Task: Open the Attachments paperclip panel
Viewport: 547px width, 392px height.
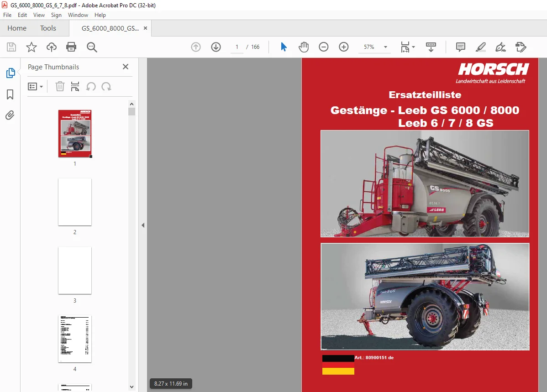Action: click(x=10, y=115)
